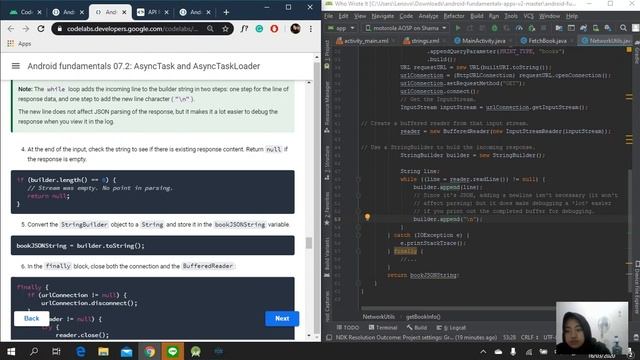Image resolution: width=640 pixels, height=360 pixels.
Task: Open the Chrome three-dot menu
Action: pos(311,29)
